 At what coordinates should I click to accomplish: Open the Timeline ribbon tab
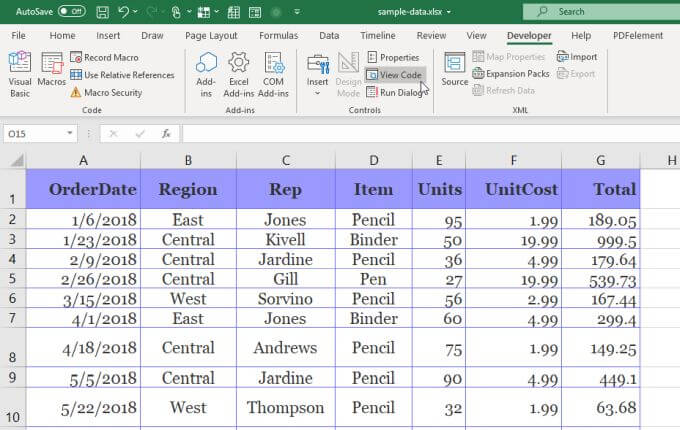(378, 36)
